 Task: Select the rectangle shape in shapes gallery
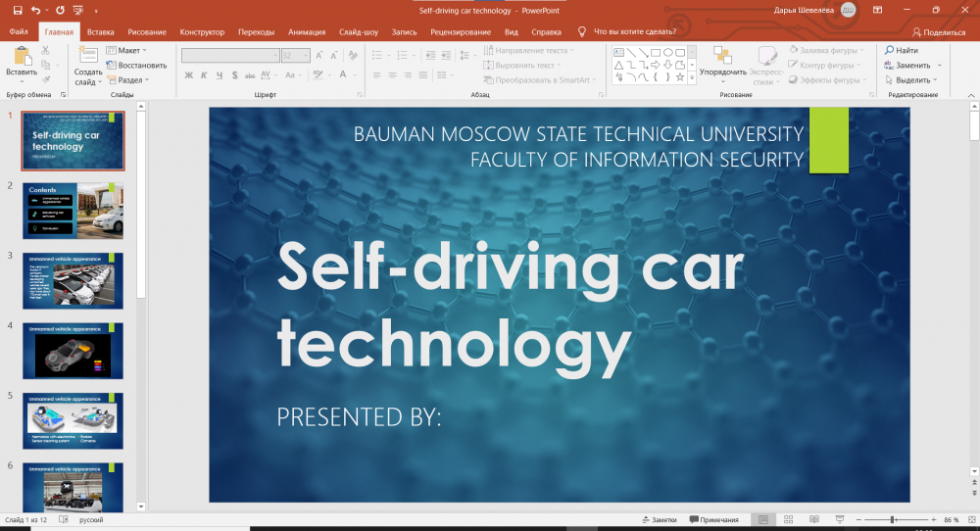655,53
